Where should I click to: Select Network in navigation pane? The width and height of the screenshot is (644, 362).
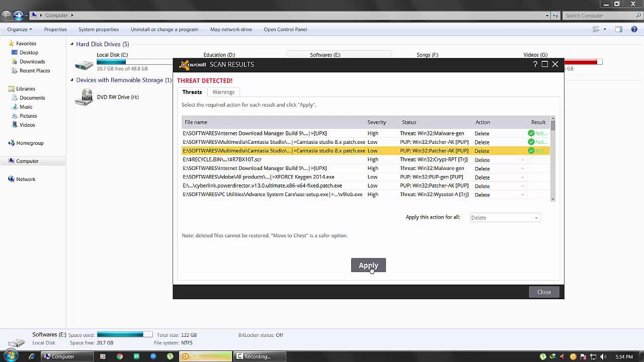coord(26,179)
